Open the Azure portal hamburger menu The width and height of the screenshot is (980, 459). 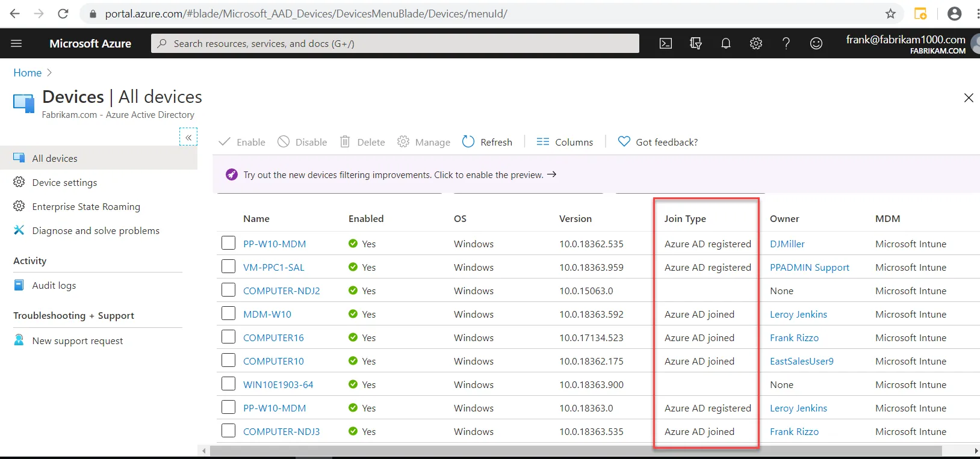point(16,43)
